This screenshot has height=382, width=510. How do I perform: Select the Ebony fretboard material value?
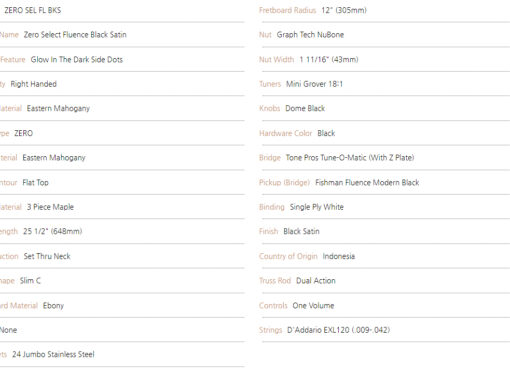click(53, 306)
